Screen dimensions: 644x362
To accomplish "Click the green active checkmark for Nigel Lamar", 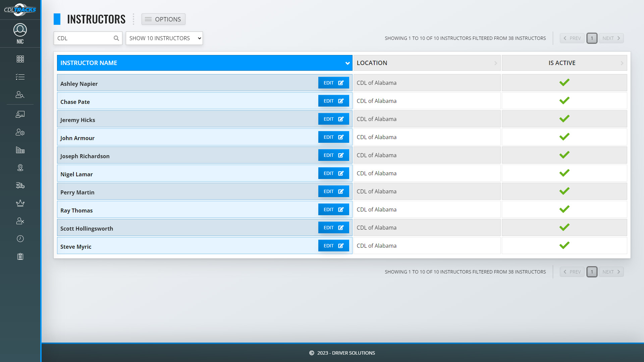I will [565, 173].
